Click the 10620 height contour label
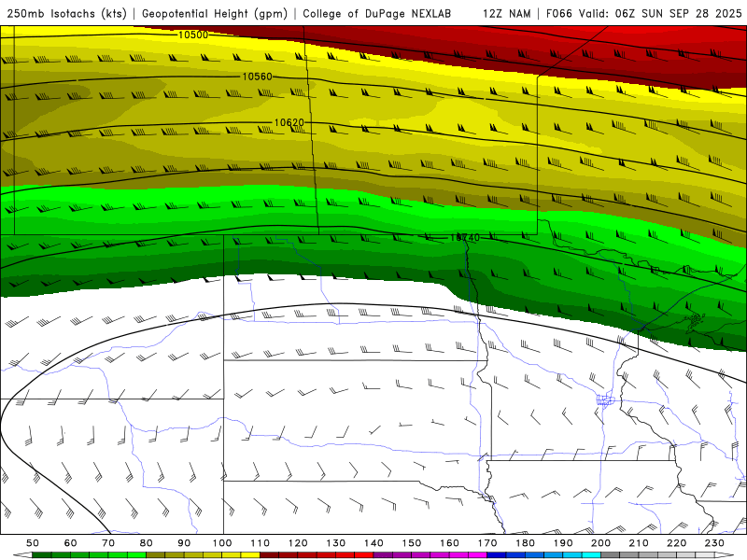Image resolution: width=747 pixels, height=560 pixels. click(x=289, y=122)
